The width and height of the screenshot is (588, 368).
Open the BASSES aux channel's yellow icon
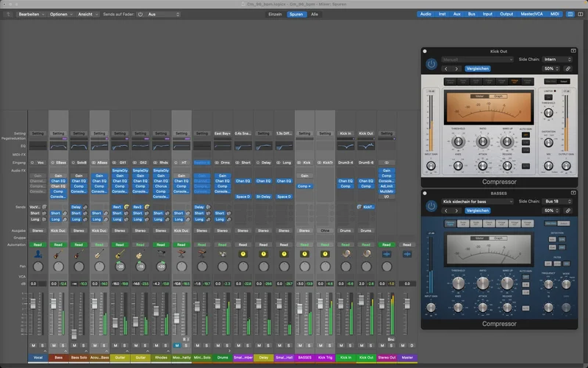[x=304, y=254]
